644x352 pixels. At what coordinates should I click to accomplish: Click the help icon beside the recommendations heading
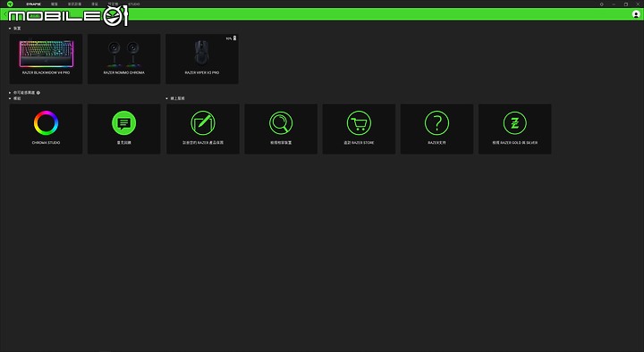click(38, 93)
